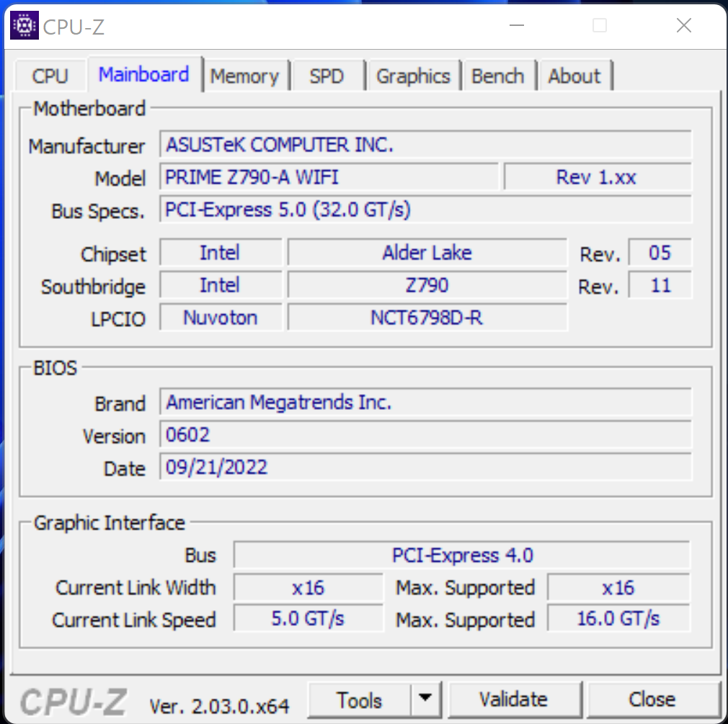Click the Model value PRIME Z790-A WIFI
Image resolution: width=728 pixels, height=724 pixels.
coord(329,176)
